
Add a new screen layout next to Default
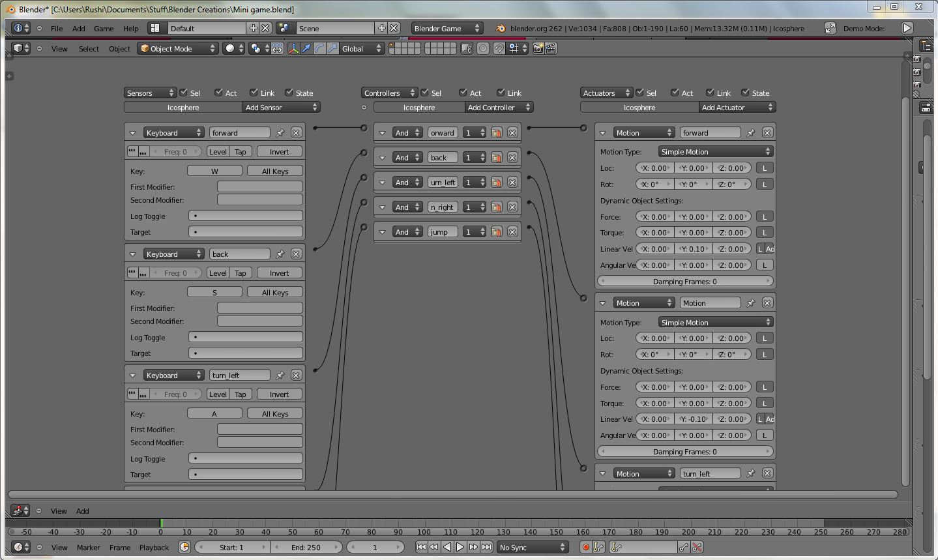click(253, 28)
